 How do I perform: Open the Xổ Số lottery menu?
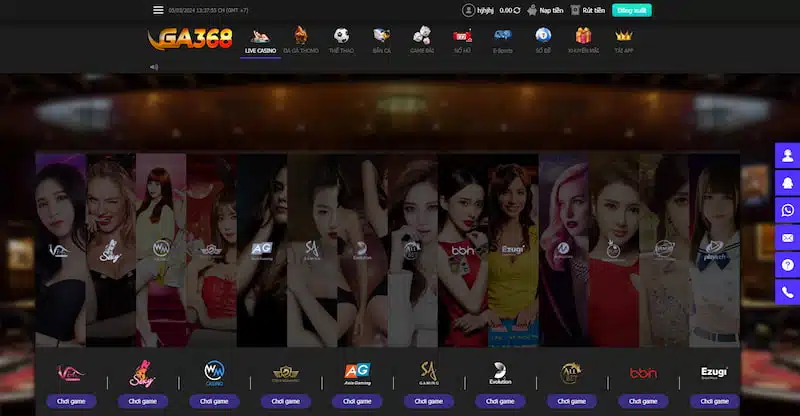coord(543,41)
